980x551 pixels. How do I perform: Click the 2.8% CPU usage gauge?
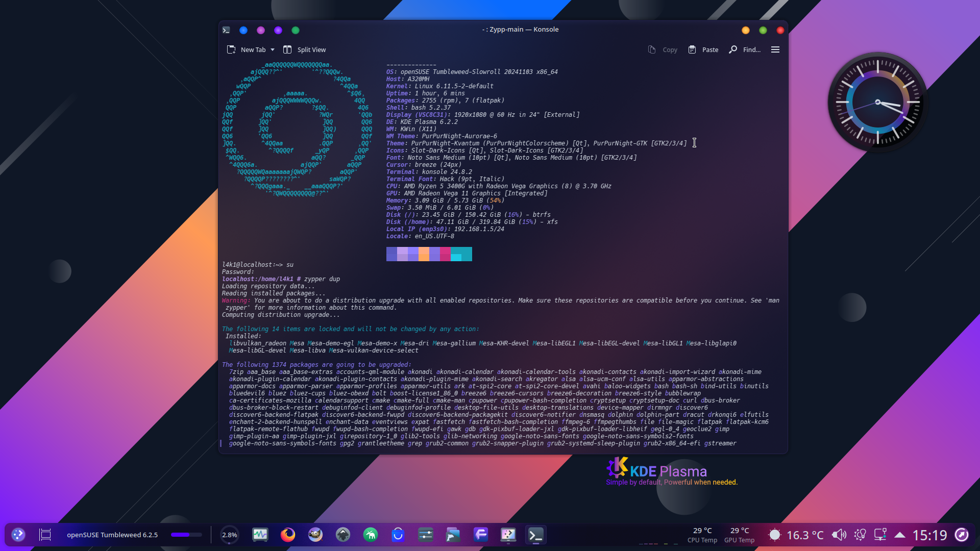(230, 535)
